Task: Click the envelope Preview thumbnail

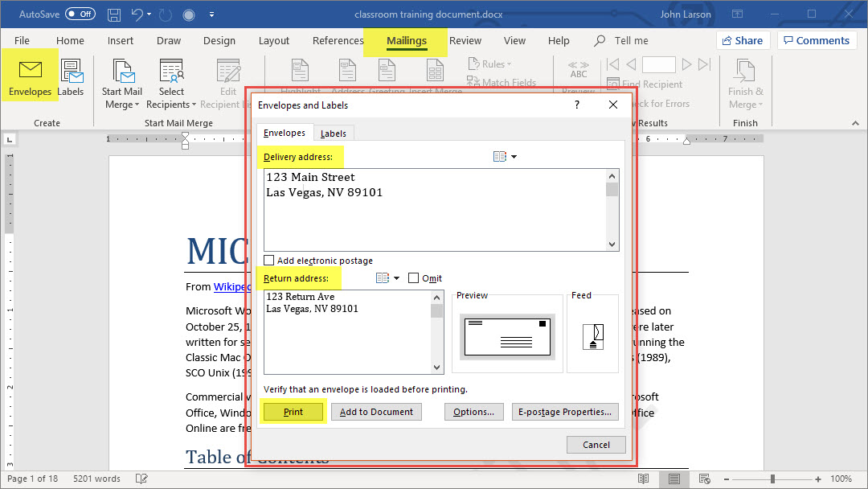Action: pyautogui.click(x=506, y=332)
